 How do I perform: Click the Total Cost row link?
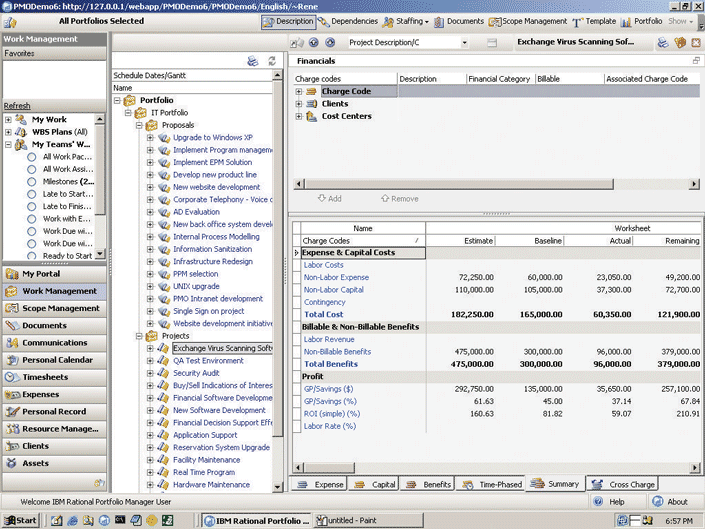(324, 315)
